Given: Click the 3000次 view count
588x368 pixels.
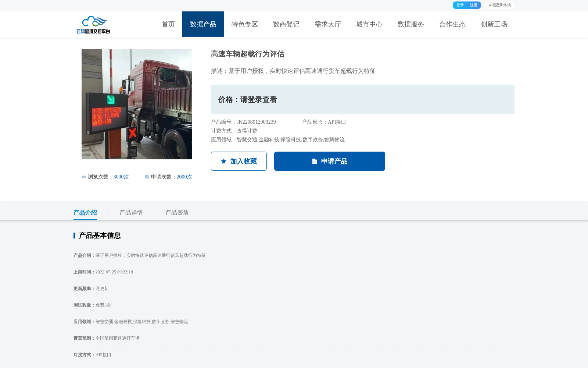Looking at the screenshot, I should [x=121, y=177].
